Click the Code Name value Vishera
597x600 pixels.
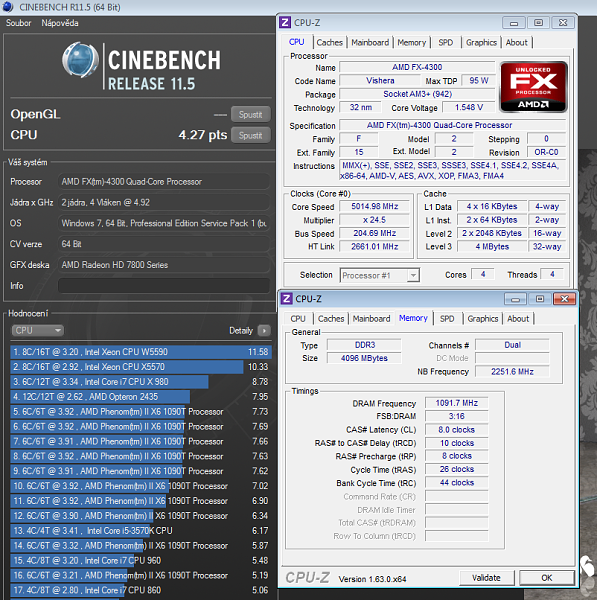tap(380, 81)
